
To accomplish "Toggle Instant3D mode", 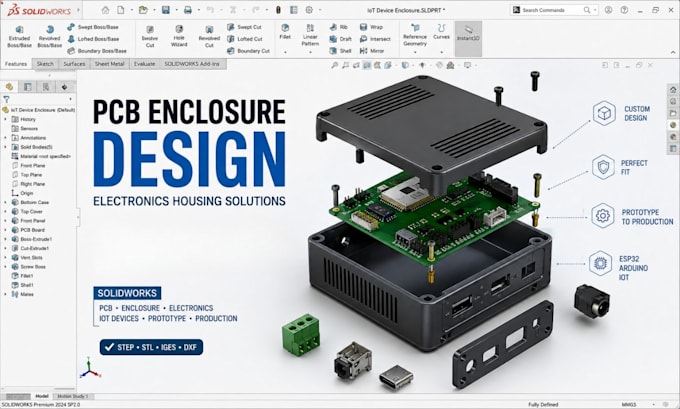I will click(468, 38).
